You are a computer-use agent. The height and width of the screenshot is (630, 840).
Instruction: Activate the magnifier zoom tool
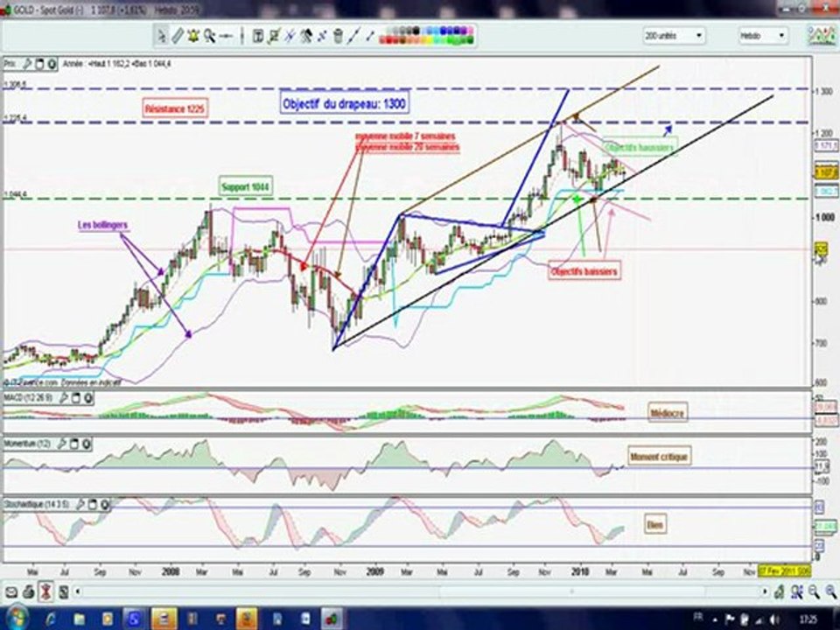[x=209, y=36]
